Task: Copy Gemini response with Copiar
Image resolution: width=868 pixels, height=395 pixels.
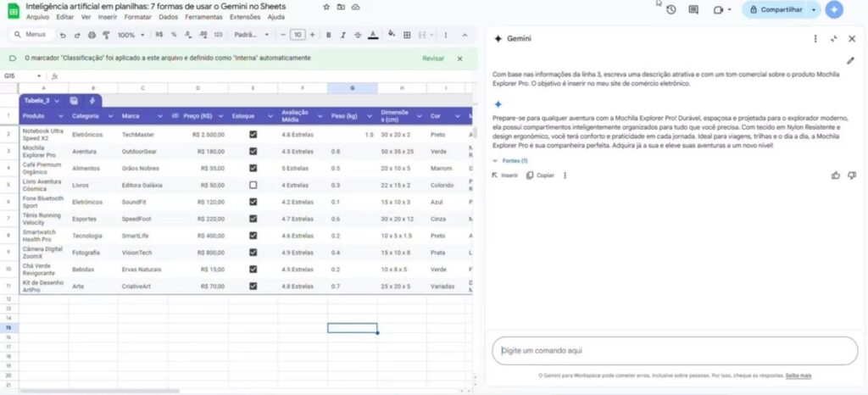Action: click(x=540, y=175)
